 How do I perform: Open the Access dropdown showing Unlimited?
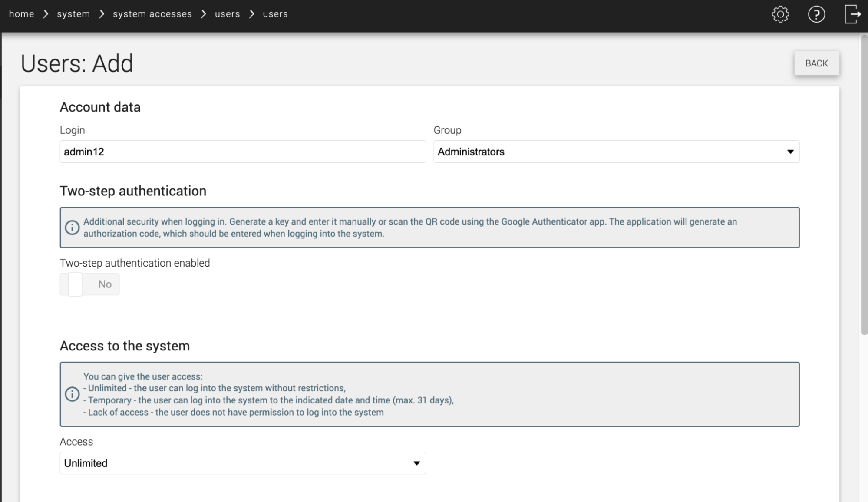243,463
